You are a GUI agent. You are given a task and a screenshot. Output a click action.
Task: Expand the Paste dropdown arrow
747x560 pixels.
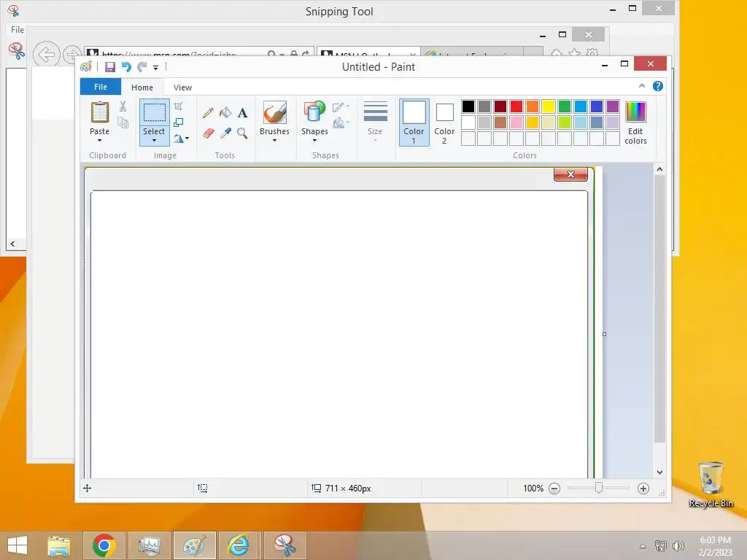tap(99, 141)
